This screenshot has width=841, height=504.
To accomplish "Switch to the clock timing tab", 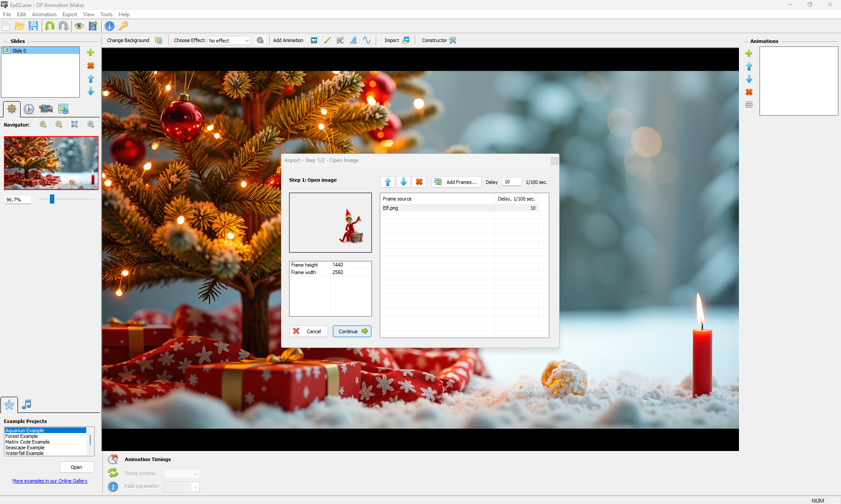I will 29,109.
